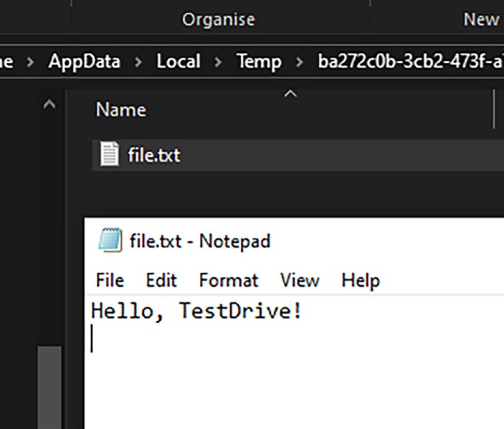Click the ba272c0b folder breadcrumb segment
Screen dimensions: 504x429
pos(409,62)
